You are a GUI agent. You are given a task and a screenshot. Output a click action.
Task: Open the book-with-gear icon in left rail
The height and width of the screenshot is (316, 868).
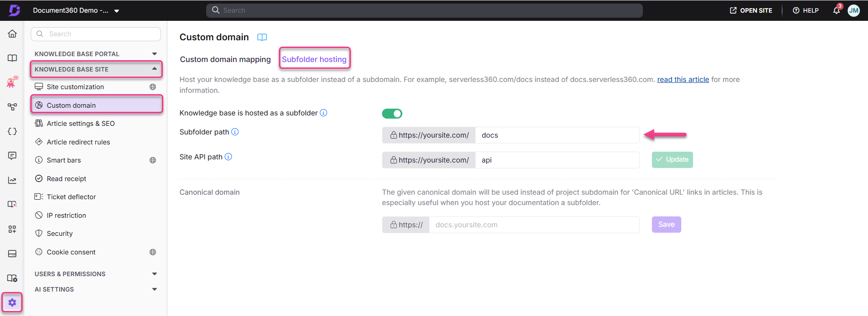tap(12, 278)
